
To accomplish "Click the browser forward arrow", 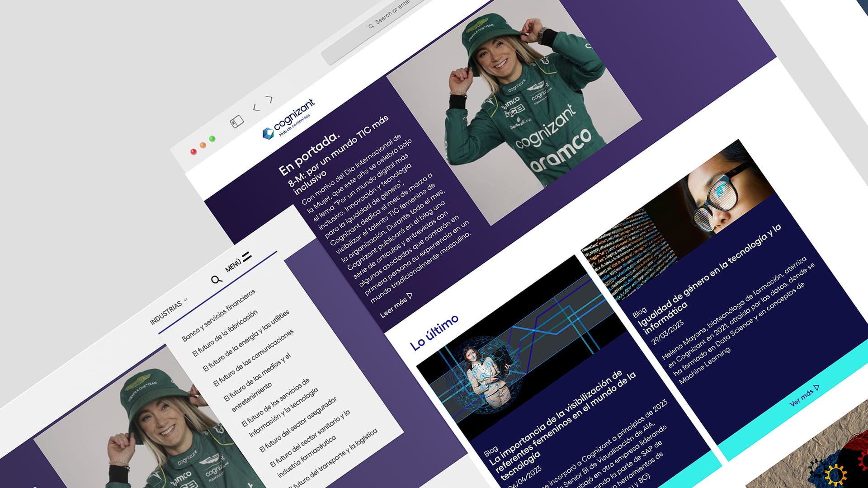I will pyautogui.click(x=269, y=99).
